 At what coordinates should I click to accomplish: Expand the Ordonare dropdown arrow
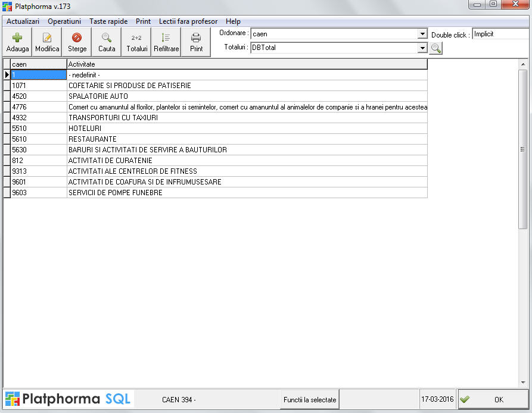click(x=422, y=35)
